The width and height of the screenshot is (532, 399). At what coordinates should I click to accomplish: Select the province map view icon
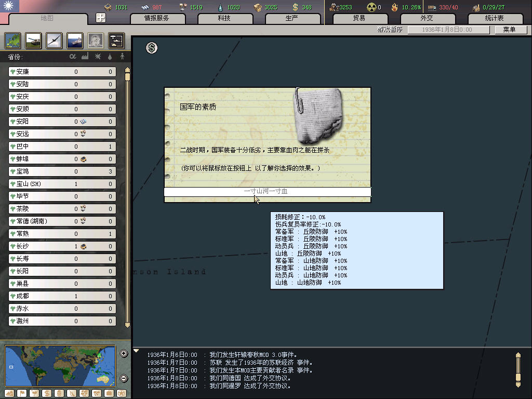[x=12, y=40]
